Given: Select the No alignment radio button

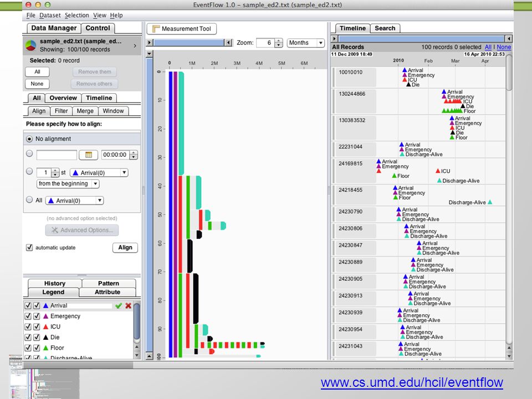Looking at the screenshot, I should click(x=29, y=139).
